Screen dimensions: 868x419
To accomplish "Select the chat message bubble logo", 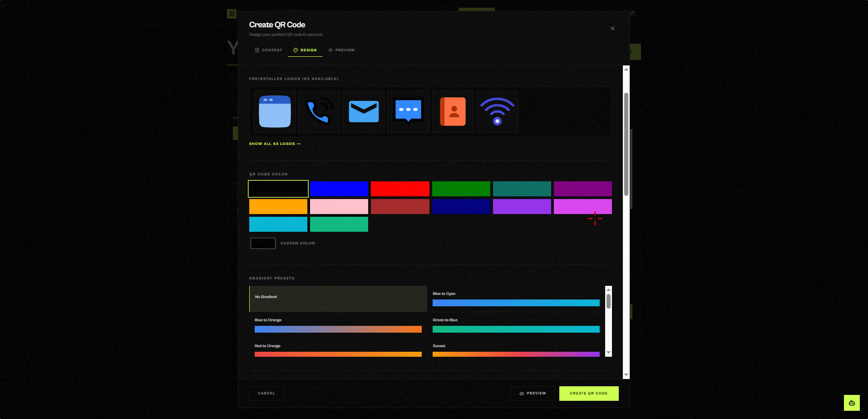I will (x=408, y=112).
